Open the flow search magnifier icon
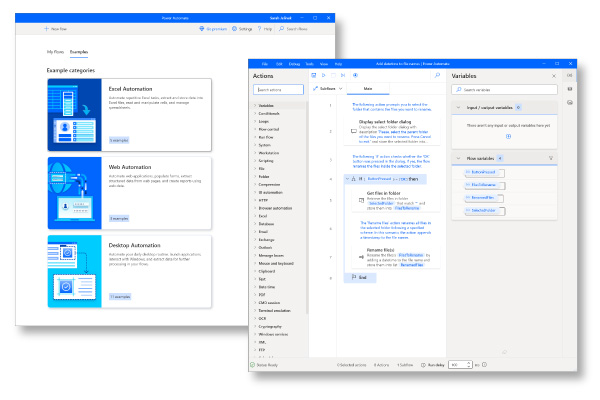600x400 pixels. (x=437, y=75)
